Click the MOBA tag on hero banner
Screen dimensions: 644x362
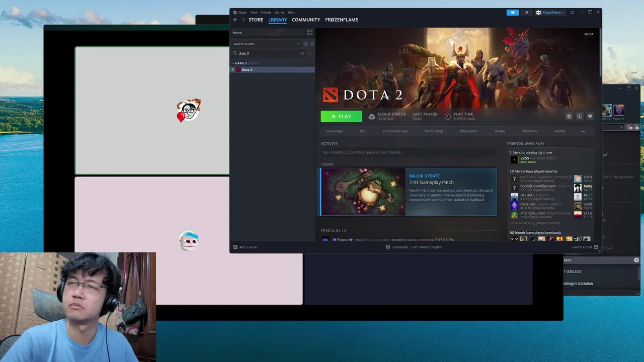click(x=589, y=34)
